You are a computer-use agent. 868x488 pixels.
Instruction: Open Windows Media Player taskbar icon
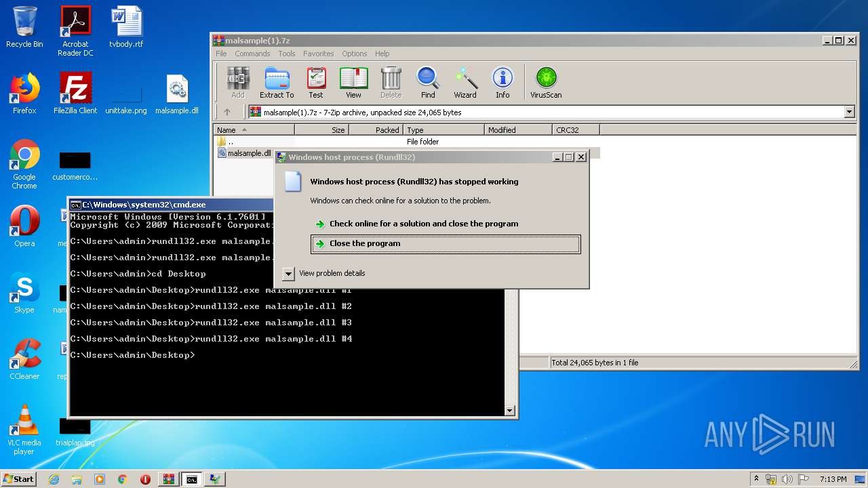tap(100, 479)
